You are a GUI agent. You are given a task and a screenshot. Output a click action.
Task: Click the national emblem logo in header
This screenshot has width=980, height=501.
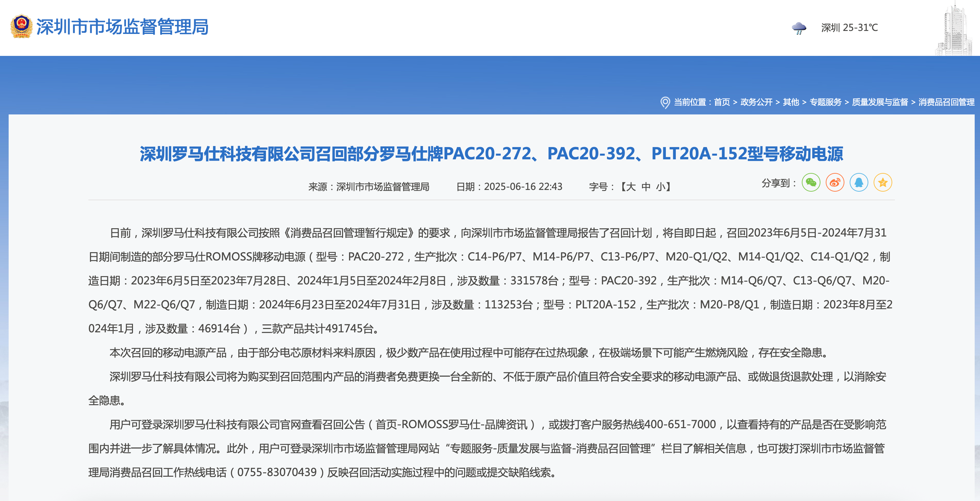[21, 26]
